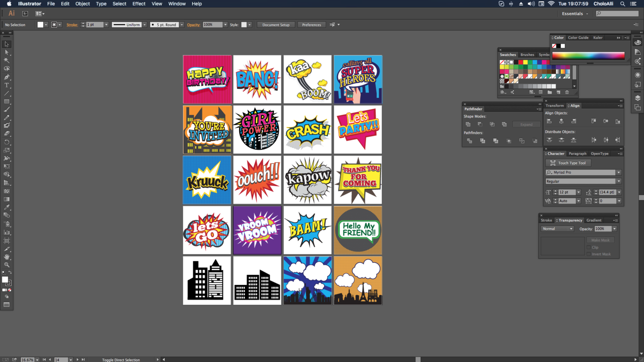This screenshot has height=362, width=644.
Task: Select the Hand tool
Action: (7, 258)
